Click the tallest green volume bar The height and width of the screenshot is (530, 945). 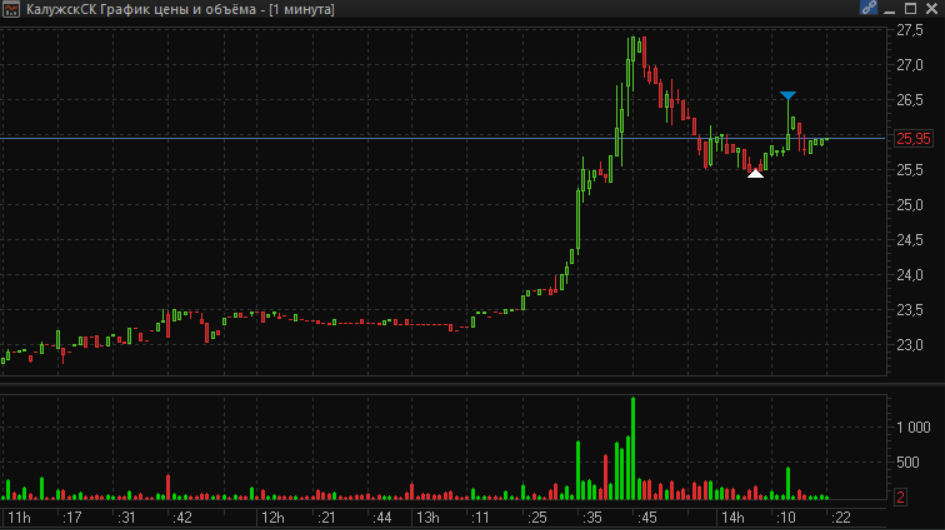633,448
